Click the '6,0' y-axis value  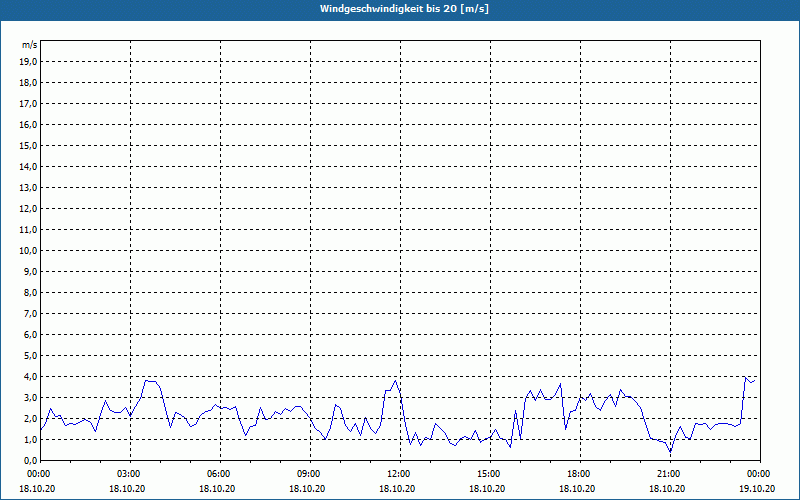click(x=31, y=335)
